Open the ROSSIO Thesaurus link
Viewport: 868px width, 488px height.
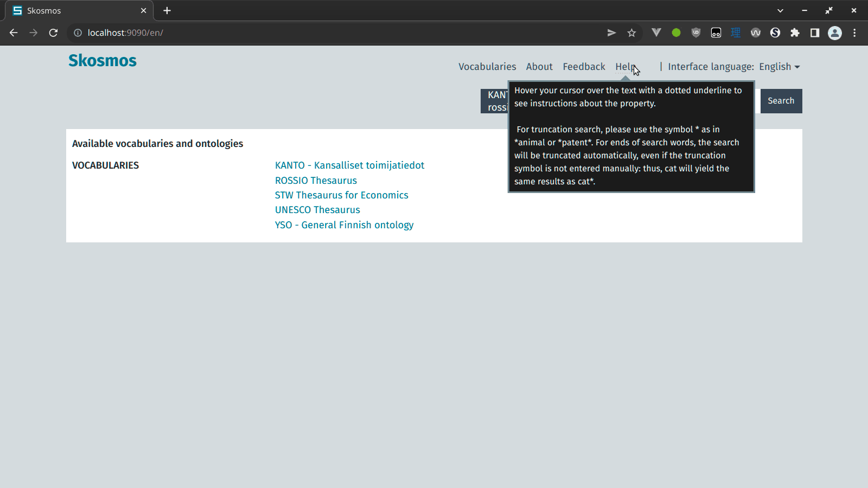pyautogui.click(x=316, y=181)
